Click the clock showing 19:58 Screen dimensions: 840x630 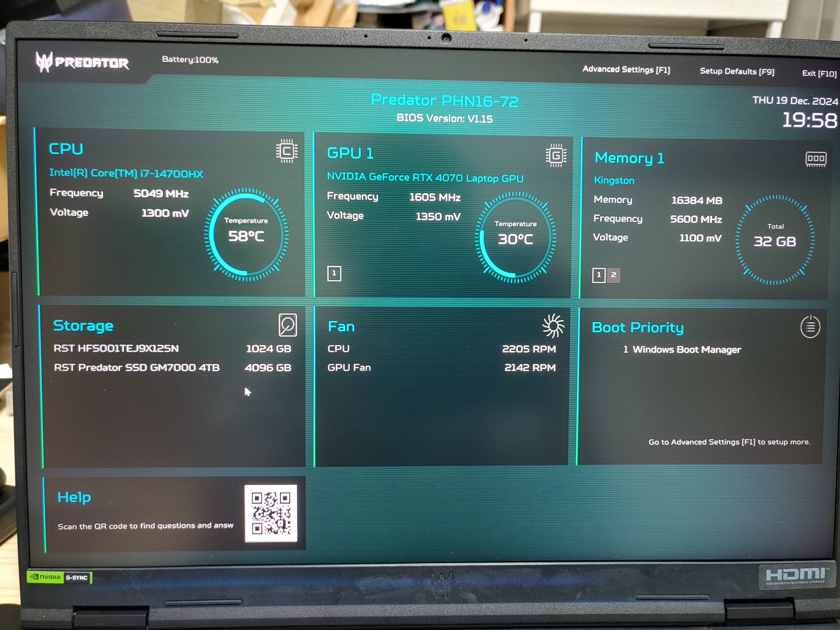point(809,120)
